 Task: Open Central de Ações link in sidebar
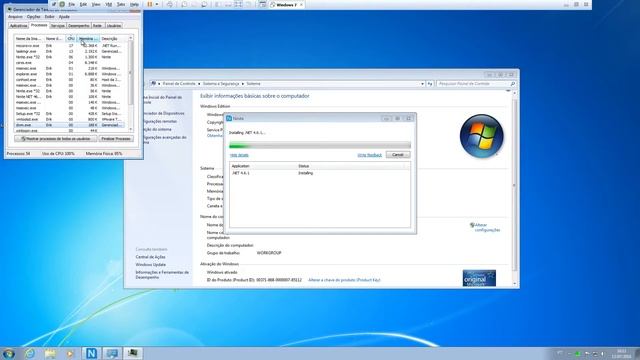(x=151, y=257)
